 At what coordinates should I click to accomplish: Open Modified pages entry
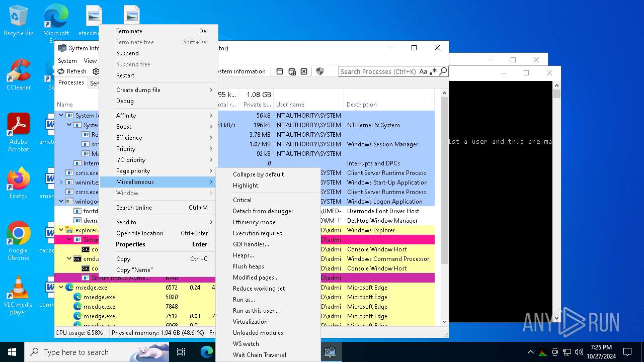pos(268,278)
